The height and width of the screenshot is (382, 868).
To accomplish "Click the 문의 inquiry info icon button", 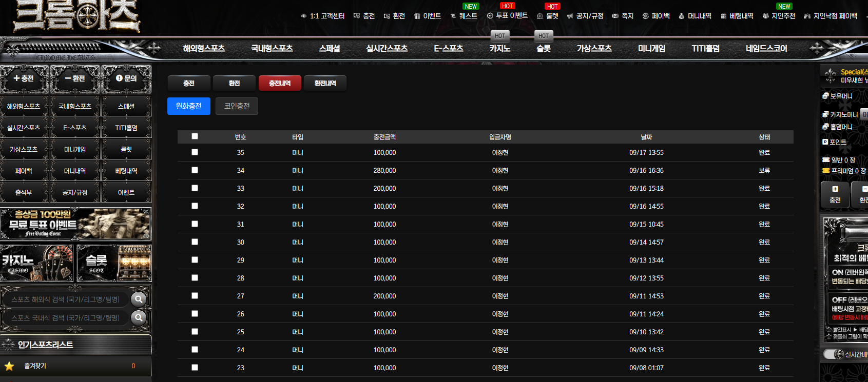I will tap(126, 78).
